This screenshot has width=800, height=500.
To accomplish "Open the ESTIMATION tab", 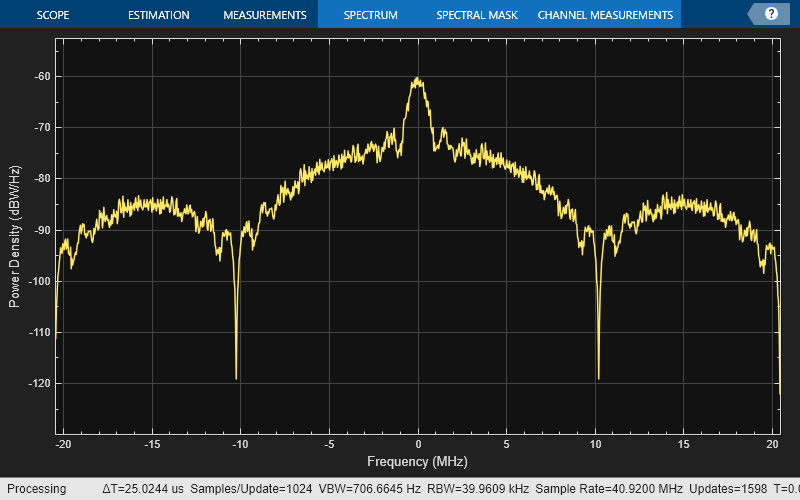I will (159, 15).
